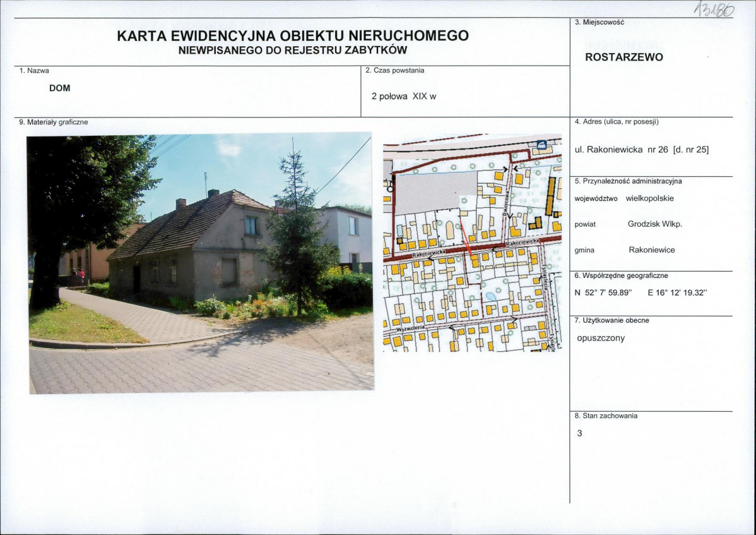The width and height of the screenshot is (756, 535).
Task: Click the label '5. Przynależność administracyjna'
Action: pos(629,181)
